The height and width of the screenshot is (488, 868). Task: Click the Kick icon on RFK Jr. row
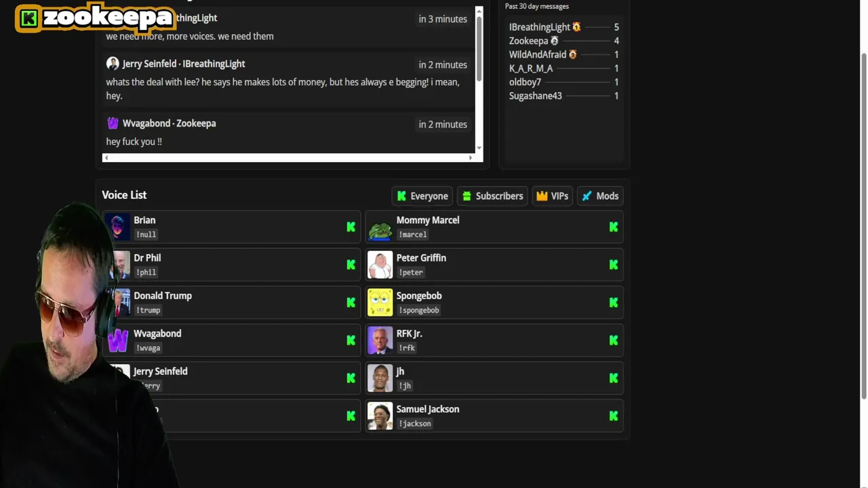point(613,341)
